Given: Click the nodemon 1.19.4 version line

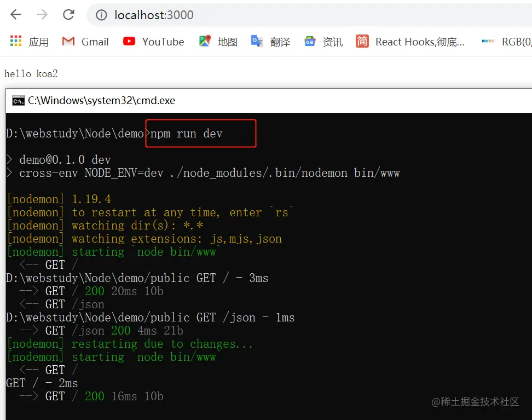Looking at the screenshot, I should tap(59, 199).
